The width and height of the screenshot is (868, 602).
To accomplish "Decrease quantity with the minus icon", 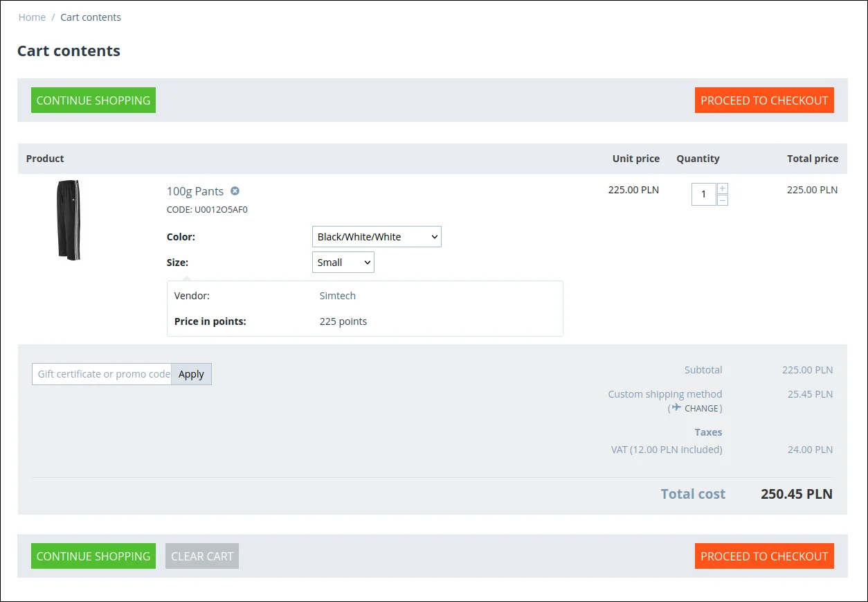I will [723, 200].
